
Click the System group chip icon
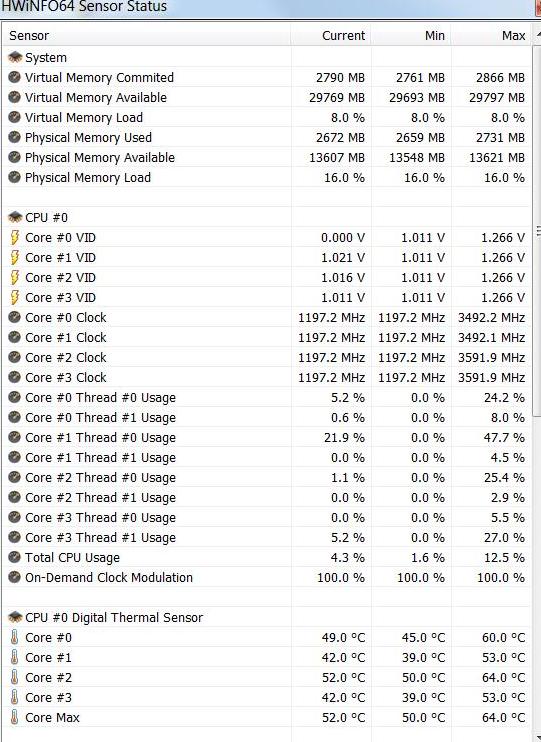(15, 57)
